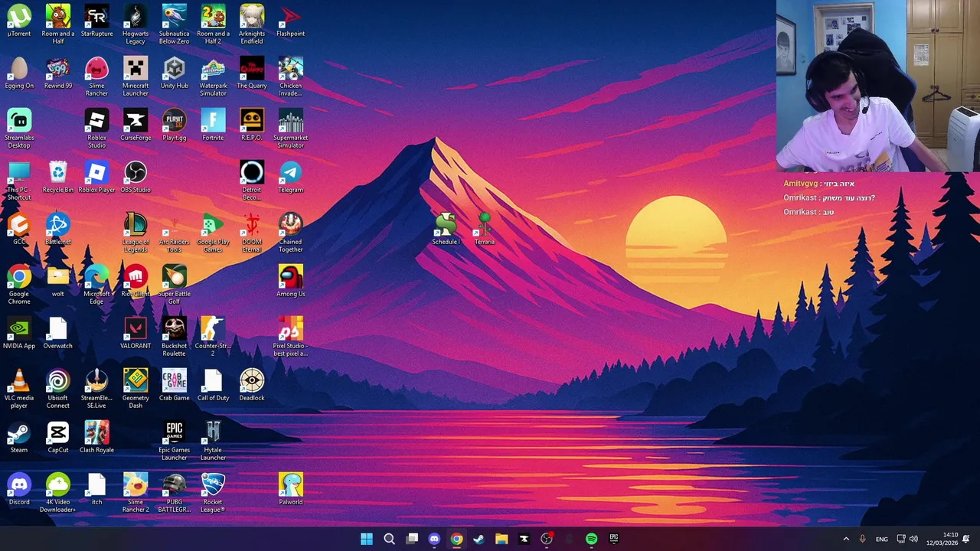The width and height of the screenshot is (980, 551).
Task: Open the Windows Start menu
Action: pyautogui.click(x=367, y=539)
